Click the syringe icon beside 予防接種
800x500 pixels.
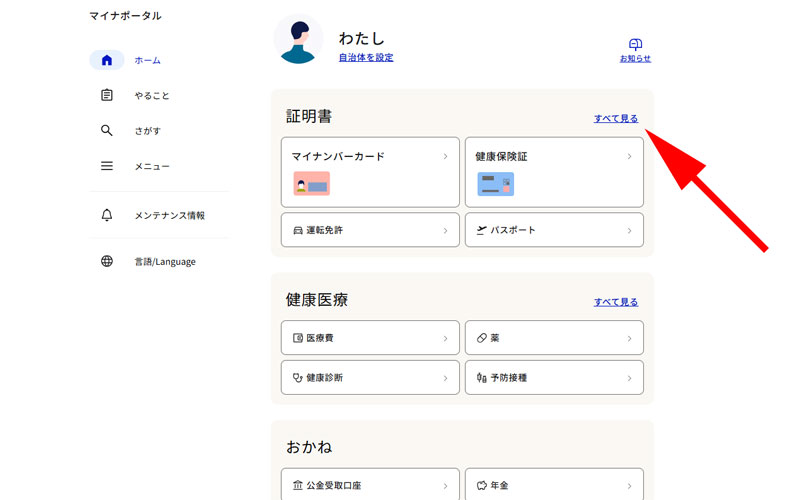(482, 378)
